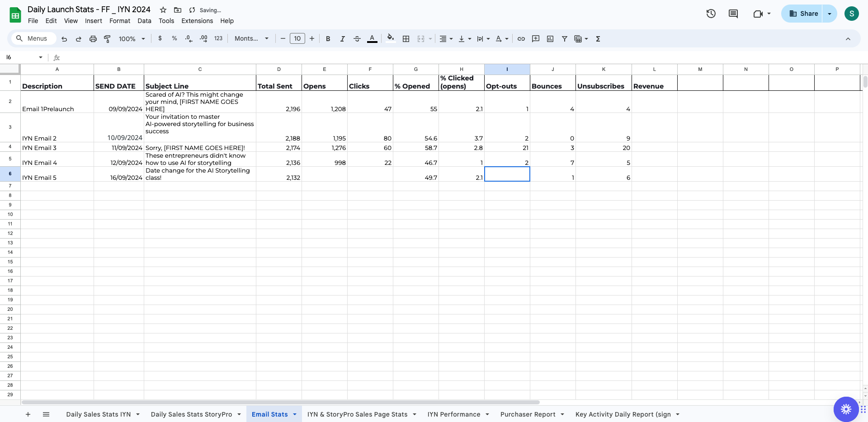
Task: Open the All Sheets list icon
Action: point(46,414)
